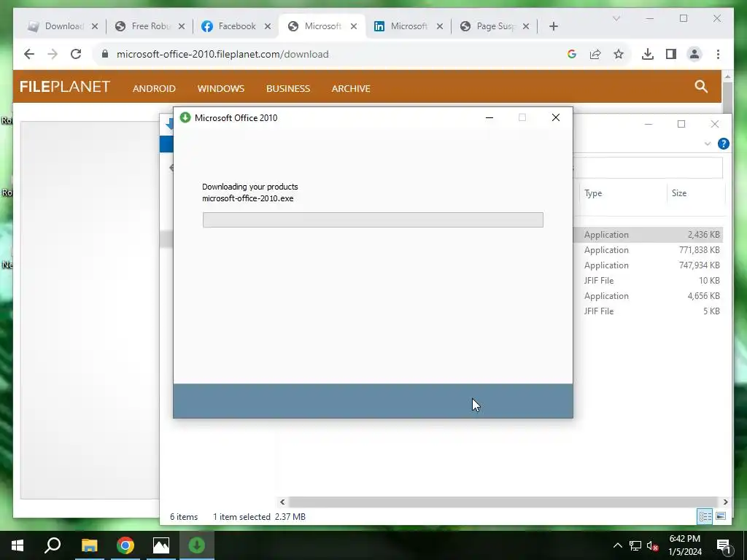Toggle Chrome side panel

tap(671, 54)
